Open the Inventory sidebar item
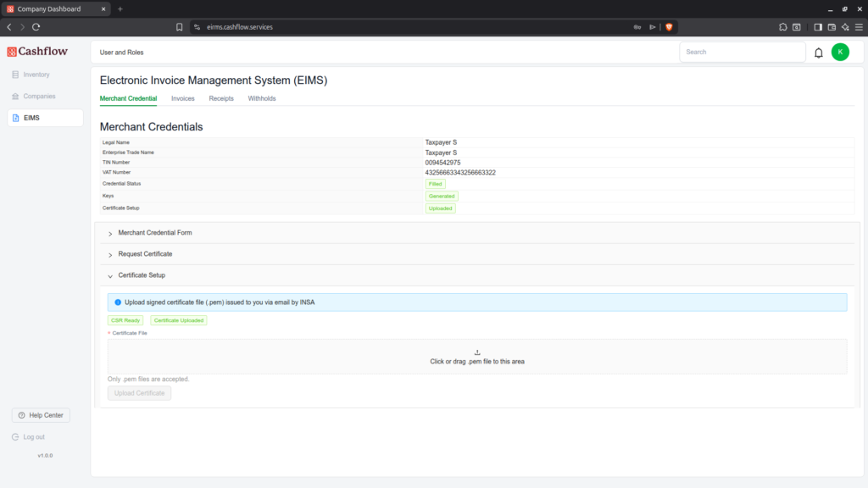 (31, 75)
